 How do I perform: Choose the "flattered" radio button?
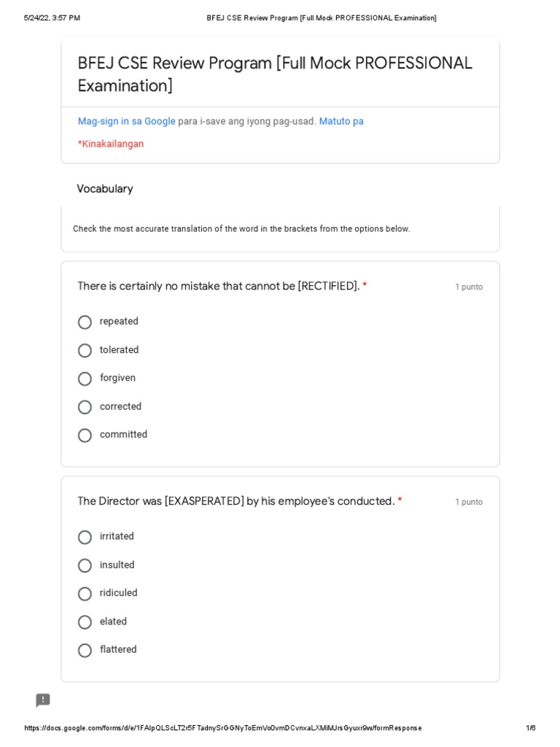tap(85, 650)
